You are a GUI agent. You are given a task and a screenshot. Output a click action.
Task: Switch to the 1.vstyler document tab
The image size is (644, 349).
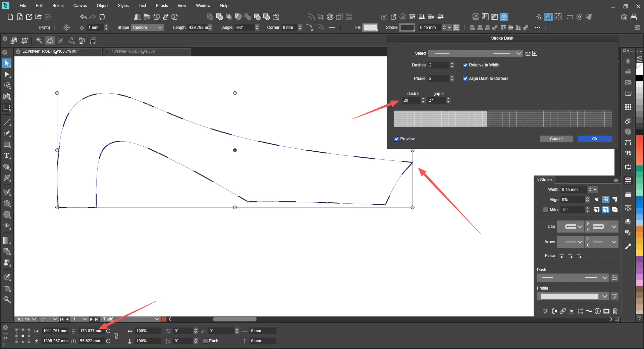tap(133, 51)
